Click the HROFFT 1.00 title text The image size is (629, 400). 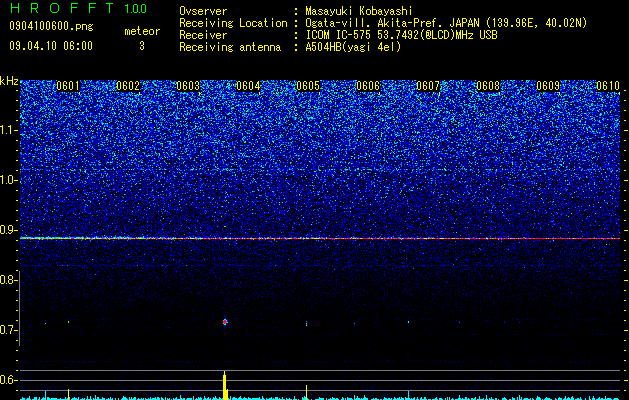point(79,8)
